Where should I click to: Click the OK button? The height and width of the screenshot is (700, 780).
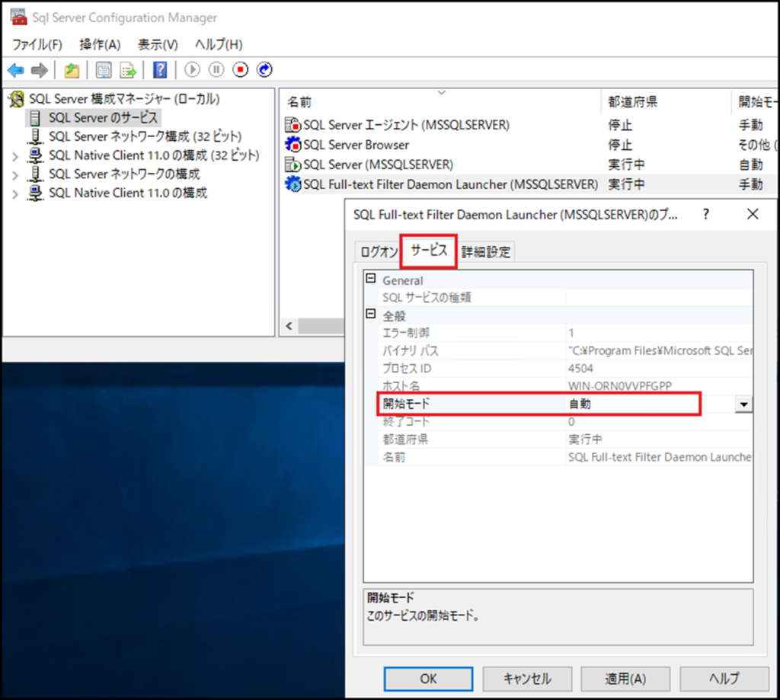(x=428, y=679)
